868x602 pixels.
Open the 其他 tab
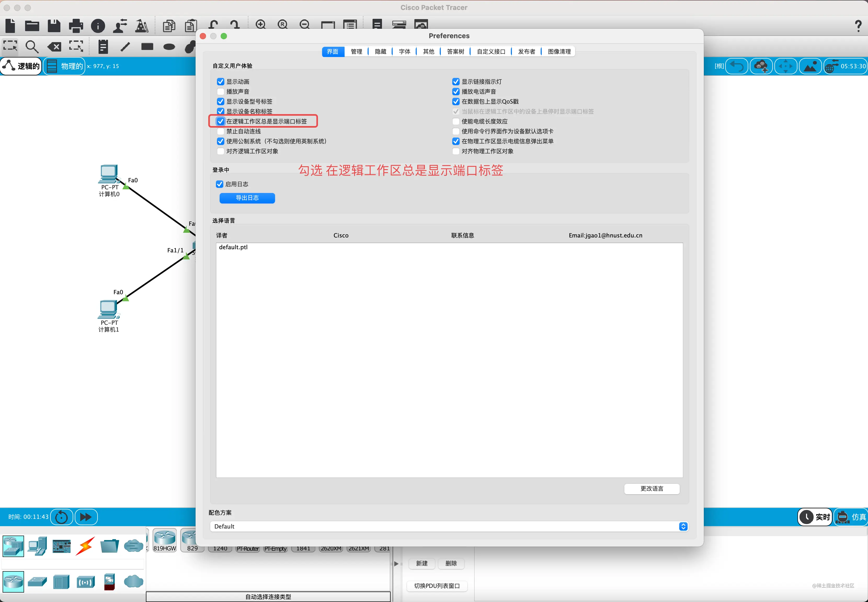point(428,52)
